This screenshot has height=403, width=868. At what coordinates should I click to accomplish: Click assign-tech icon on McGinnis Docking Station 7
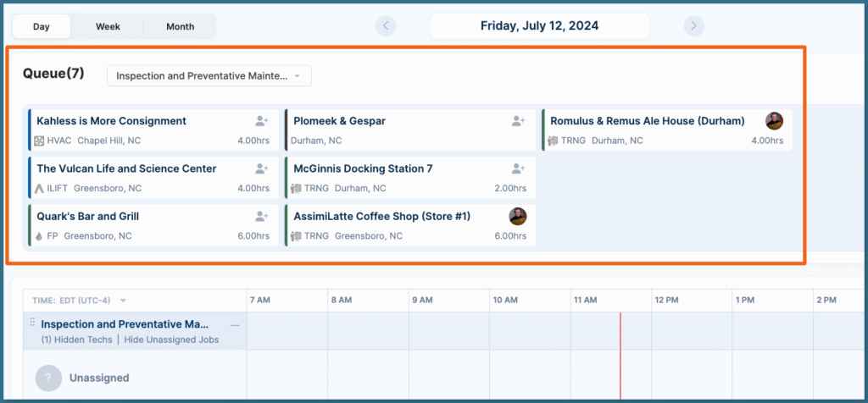click(x=518, y=168)
